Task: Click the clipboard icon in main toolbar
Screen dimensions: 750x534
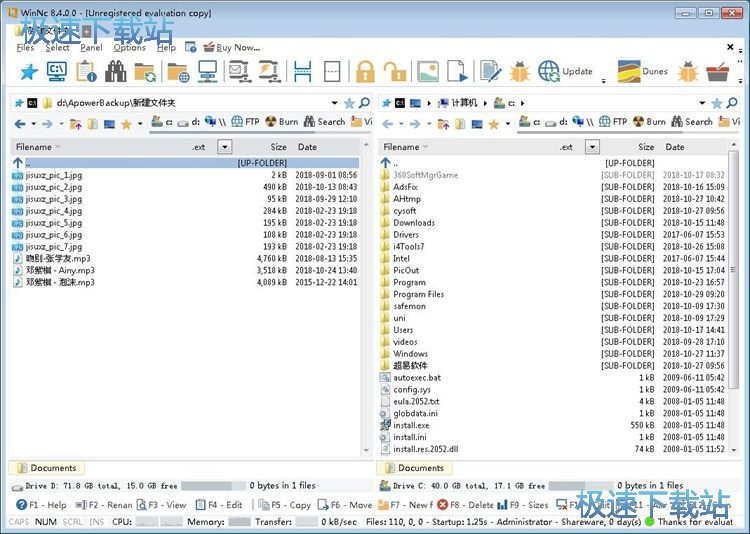Action: [x=86, y=71]
